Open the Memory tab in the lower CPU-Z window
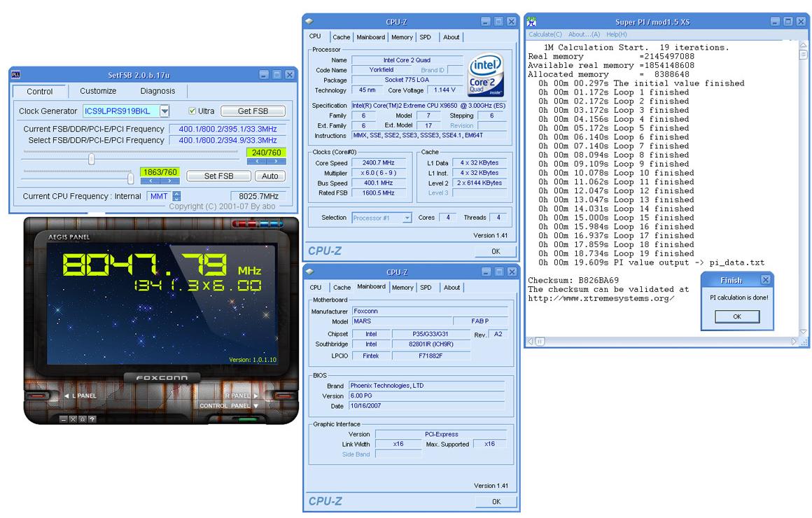 [402, 288]
